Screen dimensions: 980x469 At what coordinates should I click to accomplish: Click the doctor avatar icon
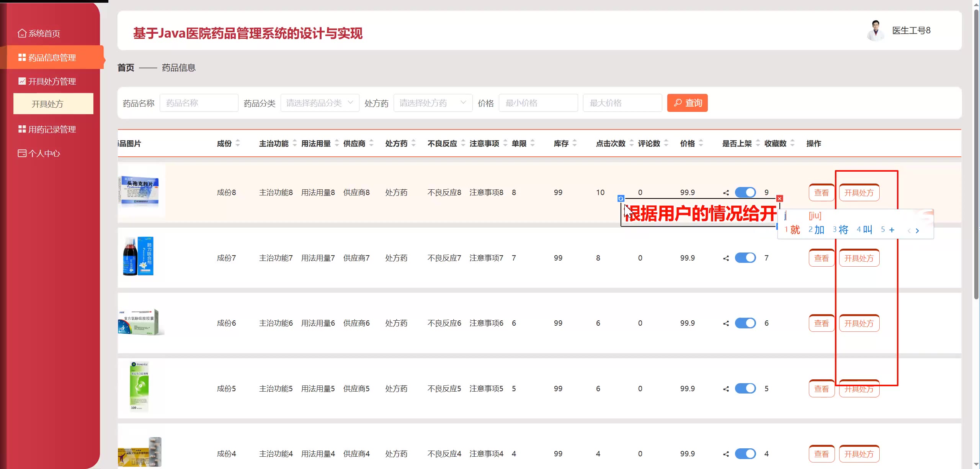[x=875, y=31]
